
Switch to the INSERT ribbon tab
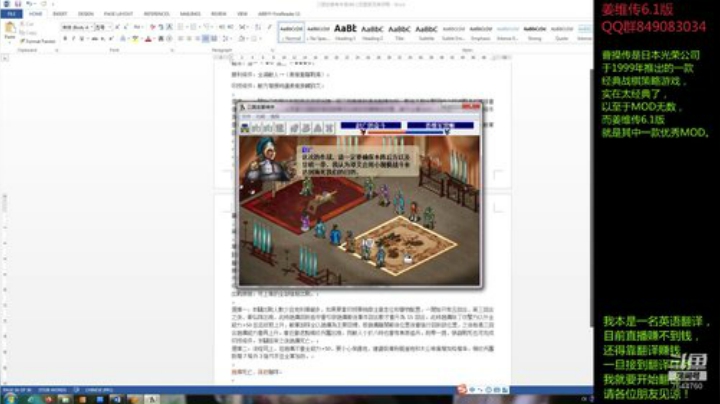(x=60, y=14)
